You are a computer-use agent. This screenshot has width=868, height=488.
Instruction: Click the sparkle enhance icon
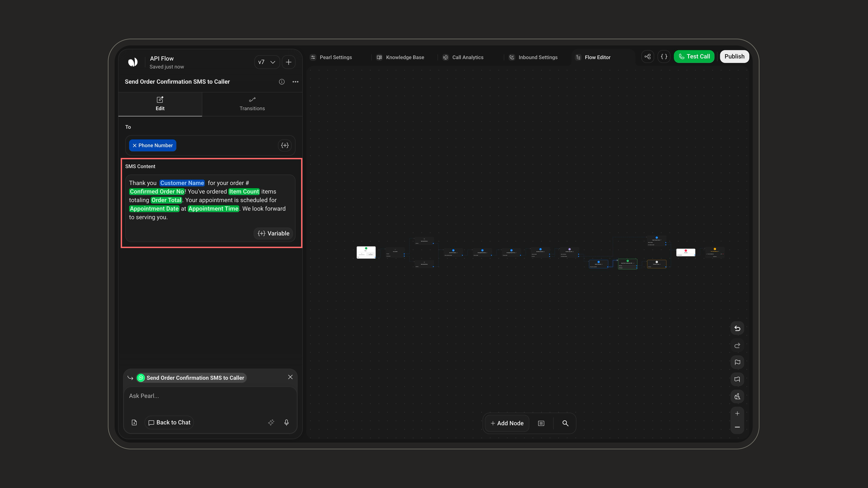(271, 423)
